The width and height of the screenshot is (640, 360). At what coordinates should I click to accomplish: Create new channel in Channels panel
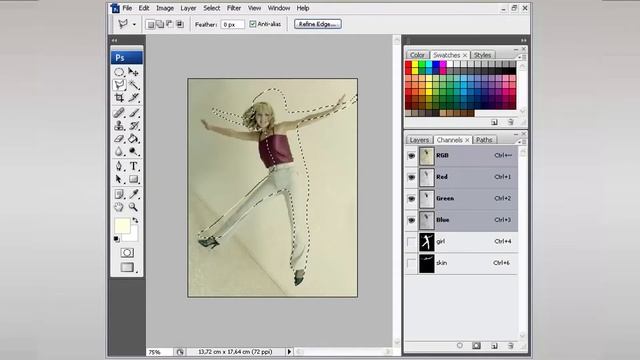pos(494,346)
